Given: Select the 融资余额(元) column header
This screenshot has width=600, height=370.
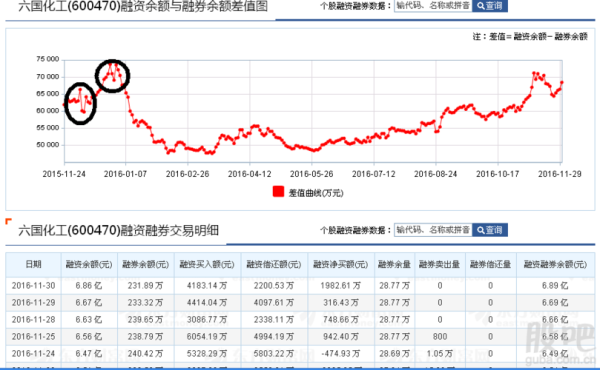Looking at the screenshot, I should click(89, 264).
